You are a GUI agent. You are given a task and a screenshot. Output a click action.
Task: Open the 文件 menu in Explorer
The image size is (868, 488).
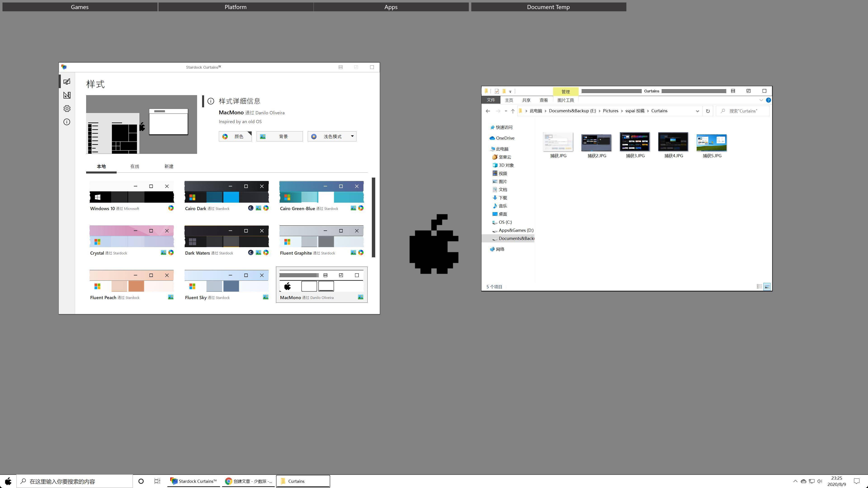coord(491,100)
